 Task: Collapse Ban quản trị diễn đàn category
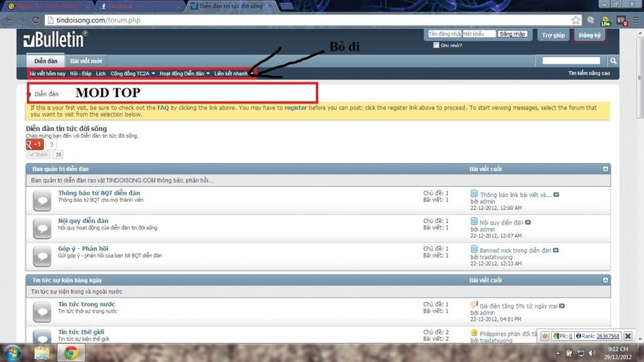click(605, 169)
